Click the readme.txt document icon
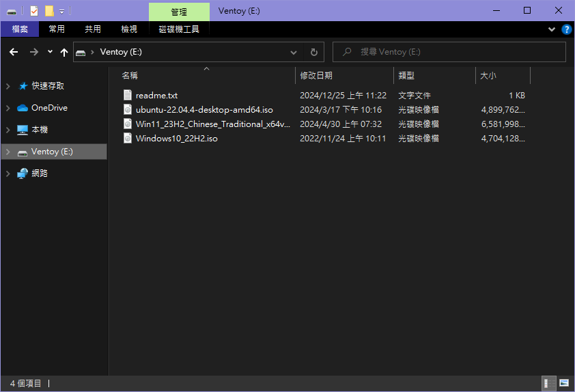Image resolution: width=575 pixels, height=392 pixels. [127, 95]
